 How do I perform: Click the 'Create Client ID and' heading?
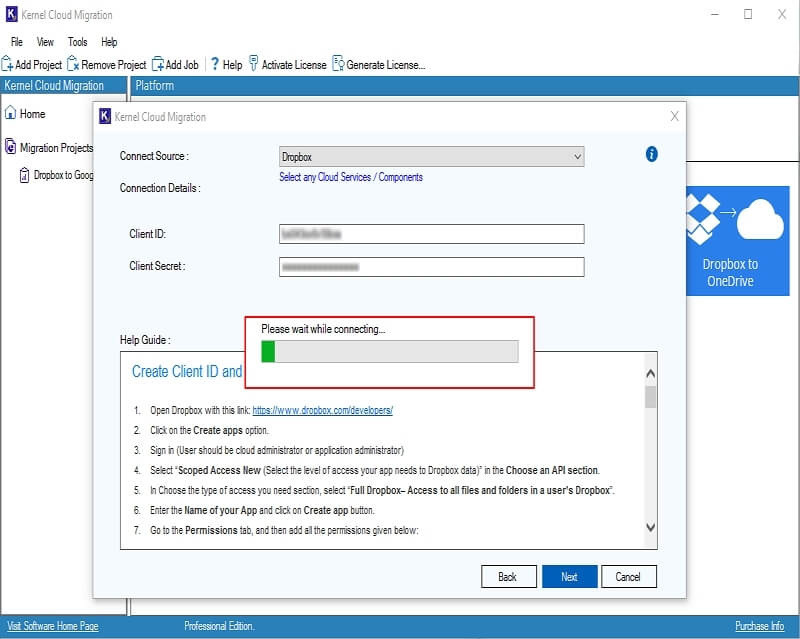coord(187,371)
